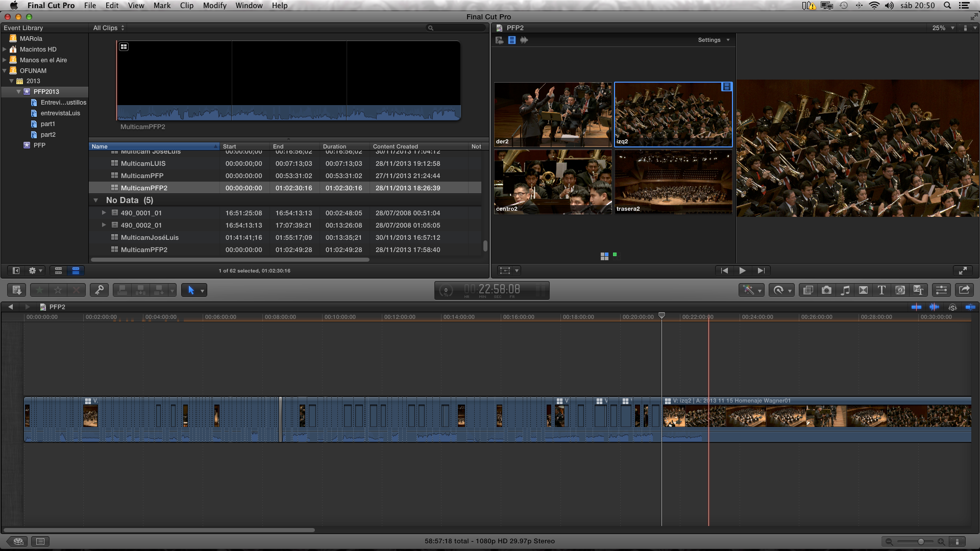Open the viewer 25% zoom dropdown

[943, 28]
